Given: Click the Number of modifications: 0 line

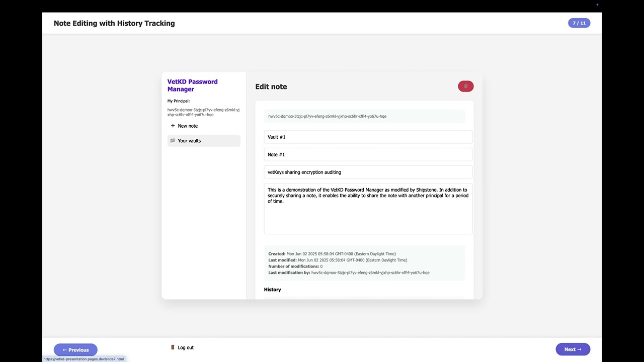Looking at the screenshot, I should click(295, 266).
